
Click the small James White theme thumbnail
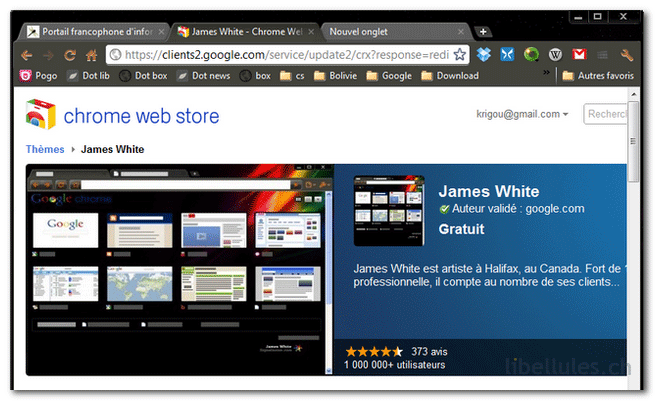[x=389, y=211]
